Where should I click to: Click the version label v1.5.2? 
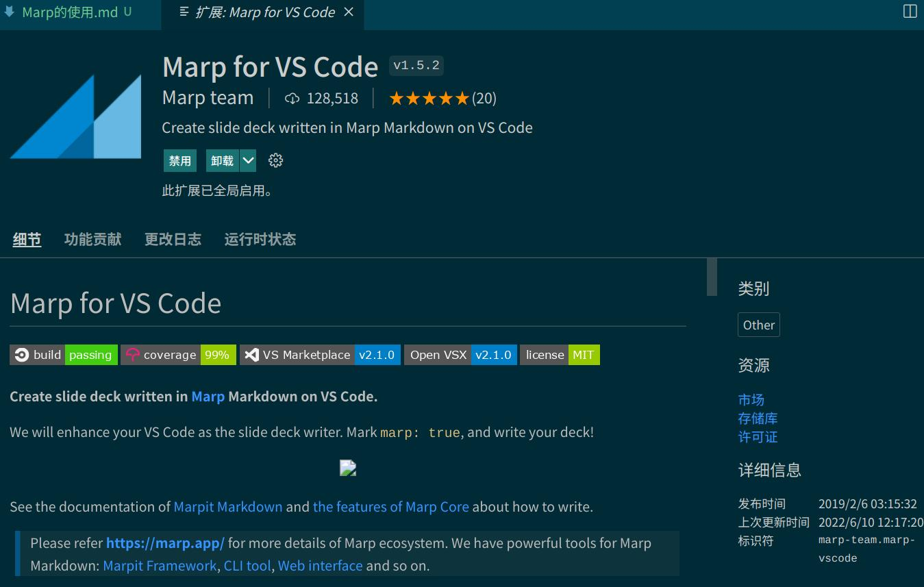coord(416,66)
